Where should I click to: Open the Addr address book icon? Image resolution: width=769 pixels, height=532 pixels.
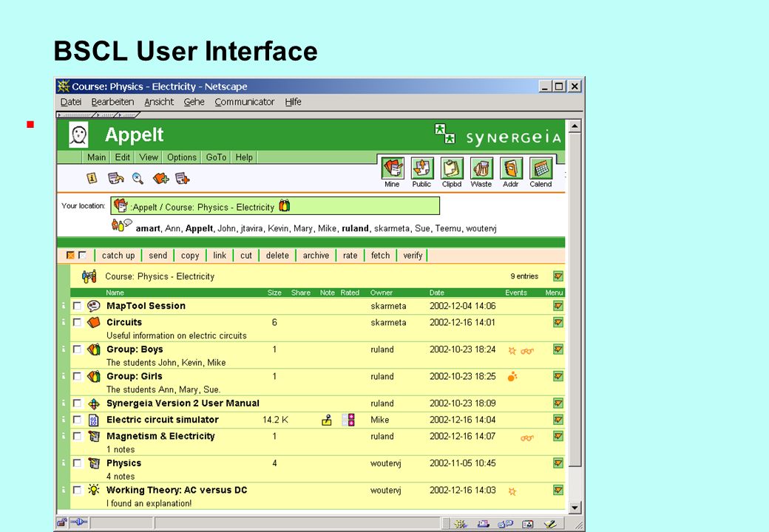click(x=511, y=168)
